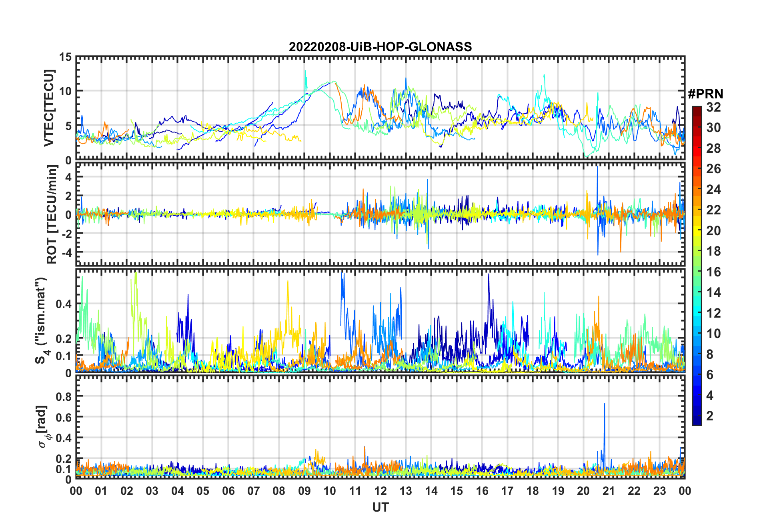Click the ROT [TECU/min] y-axis label
761x532 pixels.
(x=52, y=214)
